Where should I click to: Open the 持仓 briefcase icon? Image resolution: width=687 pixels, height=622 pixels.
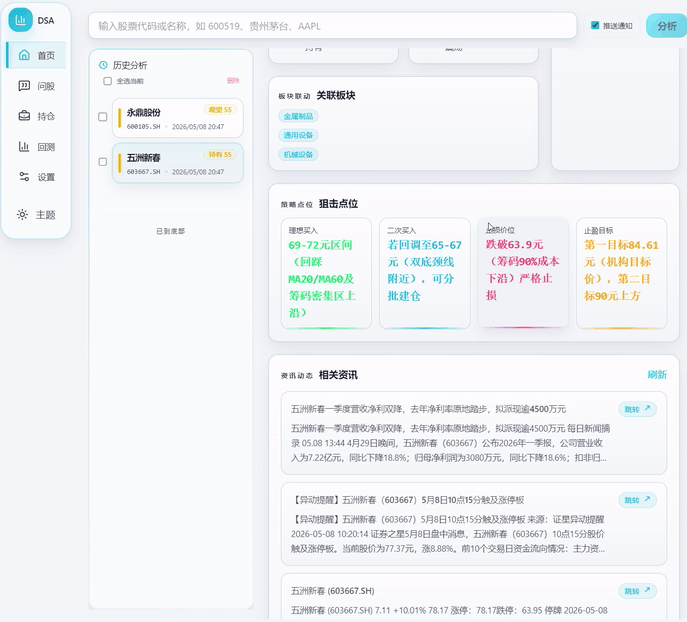point(24,116)
